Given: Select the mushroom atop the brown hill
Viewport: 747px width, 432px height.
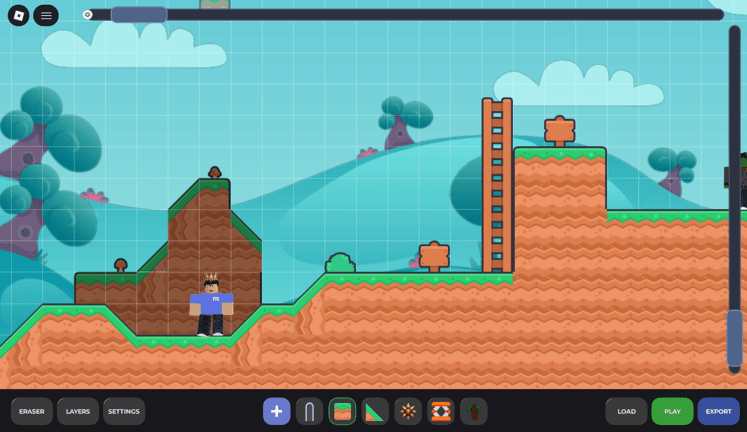Looking at the screenshot, I should tap(215, 172).
